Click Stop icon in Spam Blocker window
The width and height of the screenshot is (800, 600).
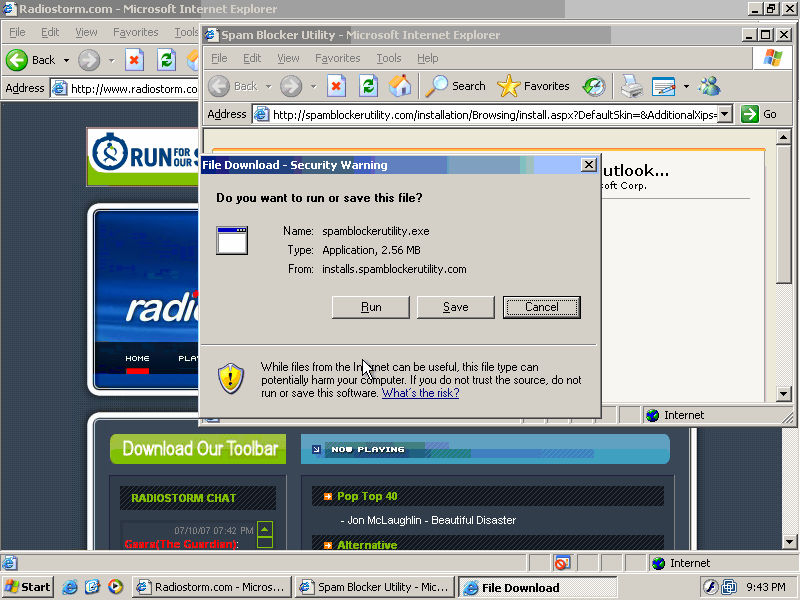(336, 86)
